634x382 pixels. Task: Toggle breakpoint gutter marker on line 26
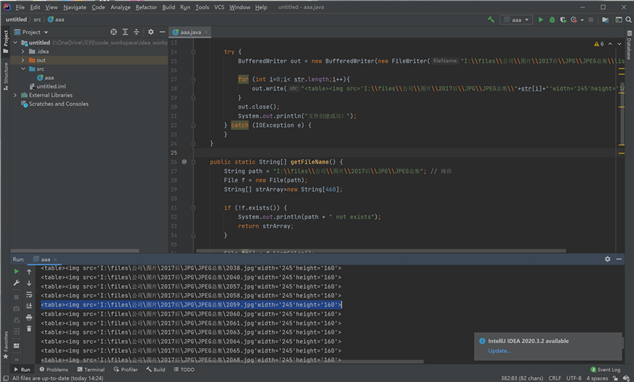[x=184, y=162]
